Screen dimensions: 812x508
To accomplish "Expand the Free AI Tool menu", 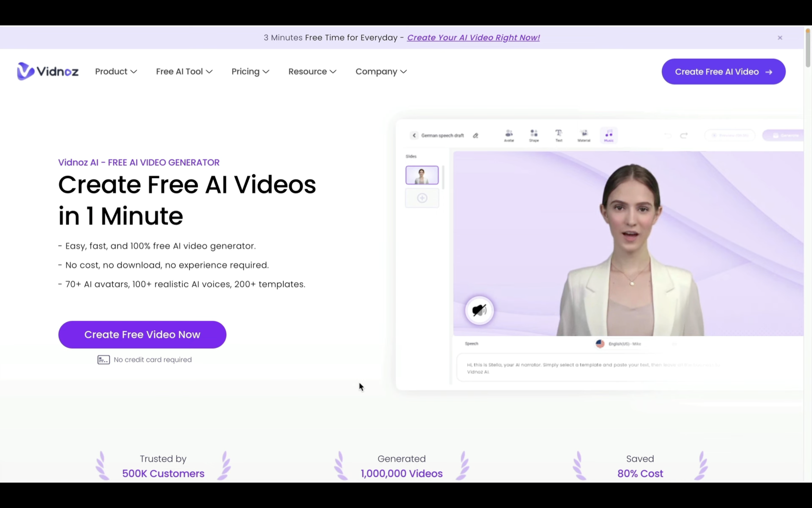I will coord(184,72).
